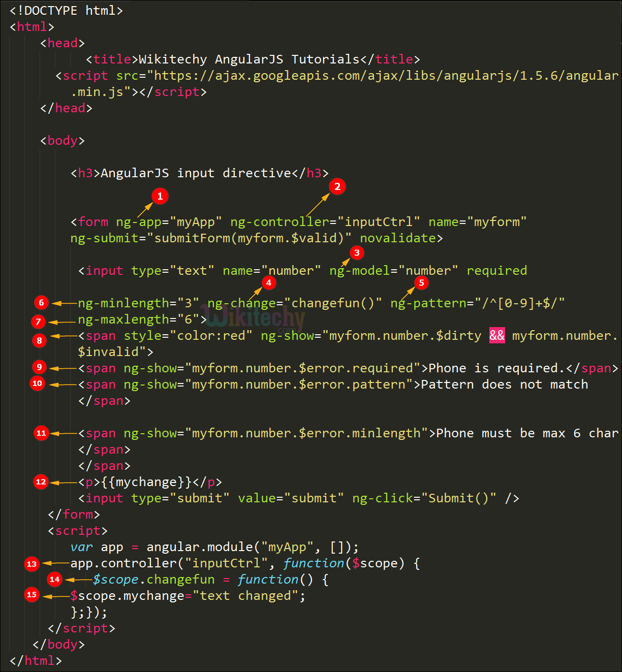Click annotation marker 10 for pattern error

pyautogui.click(x=38, y=383)
